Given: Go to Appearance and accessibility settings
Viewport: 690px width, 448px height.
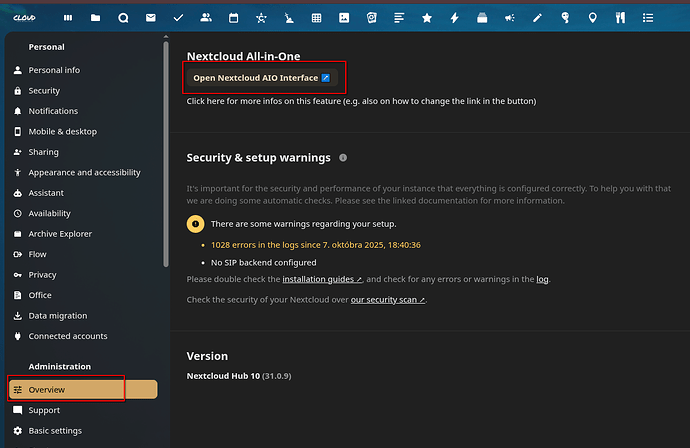Looking at the screenshot, I should click(x=84, y=172).
